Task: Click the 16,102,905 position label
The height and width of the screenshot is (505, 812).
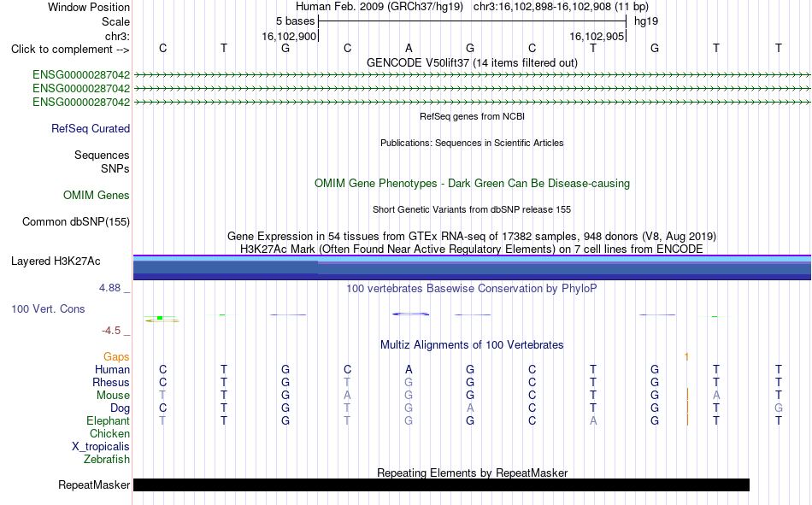Action: 597,36
